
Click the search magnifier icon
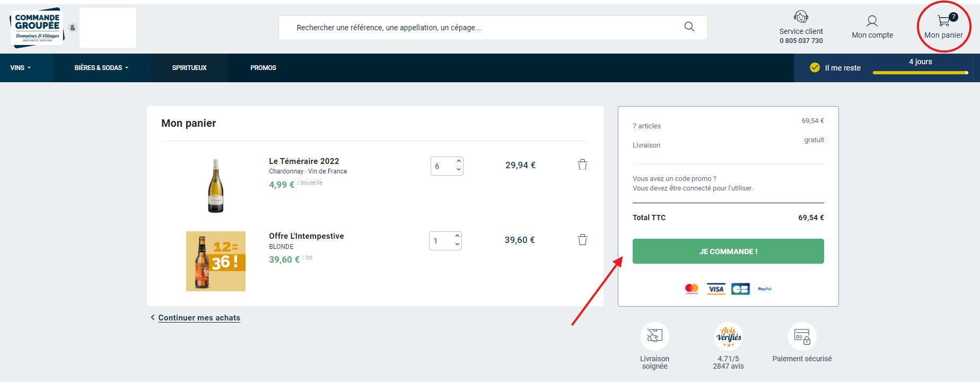[689, 27]
